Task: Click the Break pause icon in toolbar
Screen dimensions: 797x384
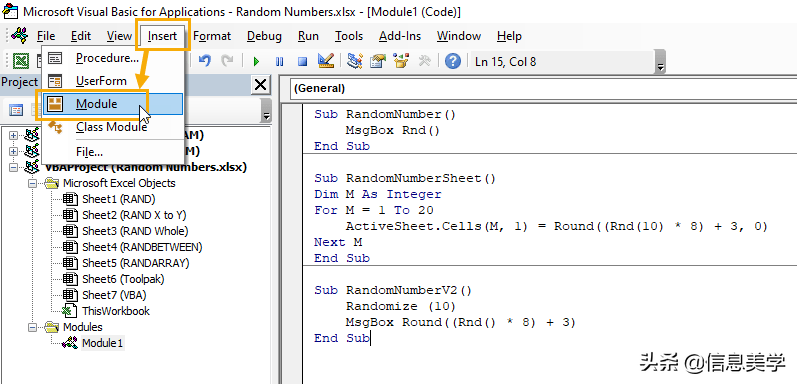Action: point(280,62)
